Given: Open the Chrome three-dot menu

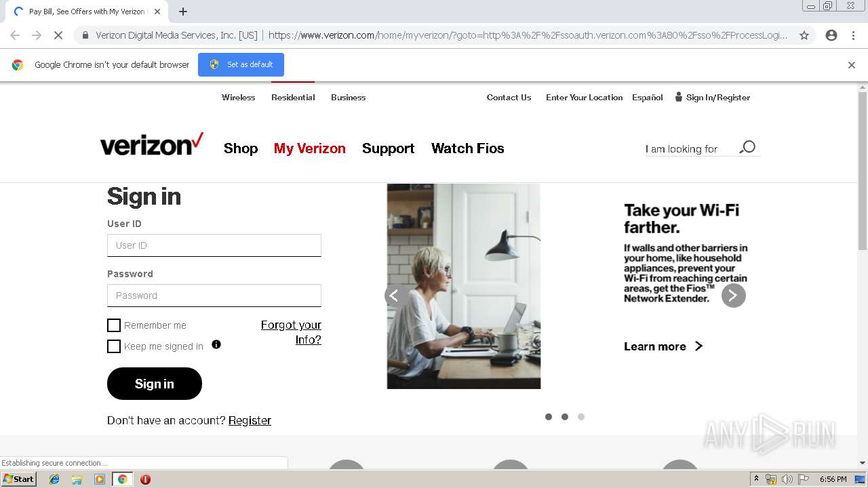Looking at the screenshot, I should pyautogui.click(x=853, y=35).
